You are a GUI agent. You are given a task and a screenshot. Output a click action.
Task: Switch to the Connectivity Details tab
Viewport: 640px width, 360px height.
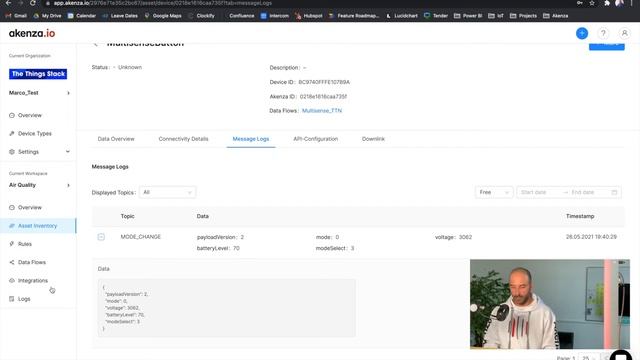(x=183, y=139)
